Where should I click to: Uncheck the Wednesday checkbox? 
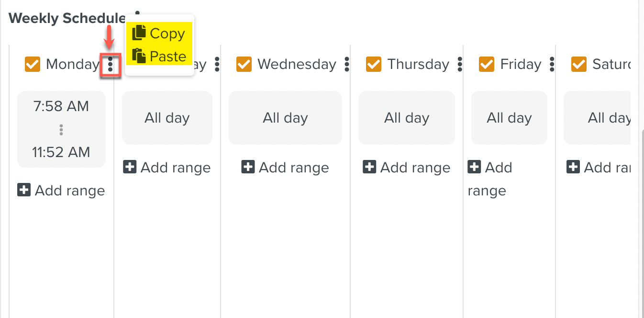tap(244, 64)
